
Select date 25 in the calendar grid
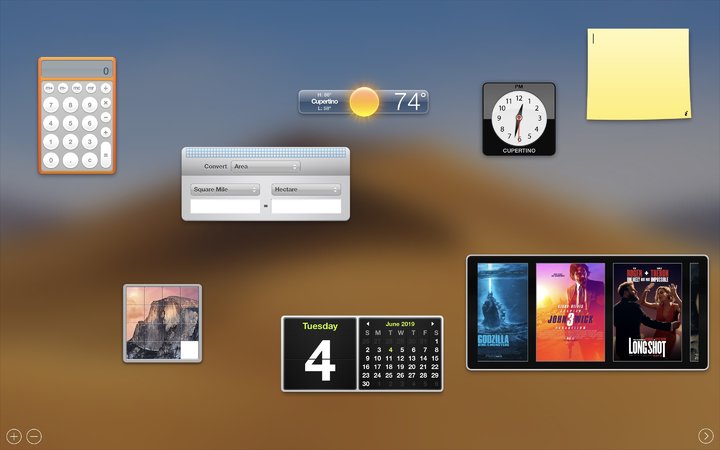(x=389, y=375)
